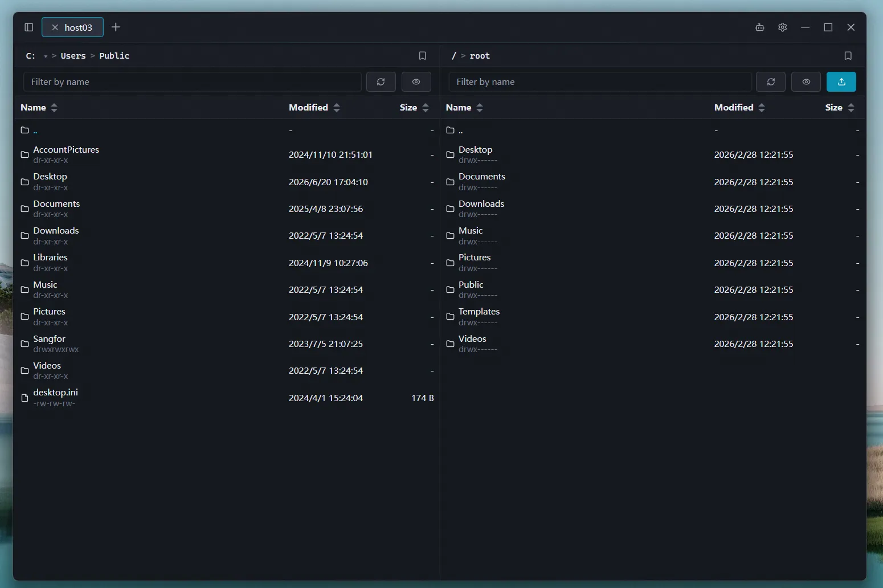Toggle hidden files in local pane
Viewport: 883px width, 588px height.
(x=416, y=82)
